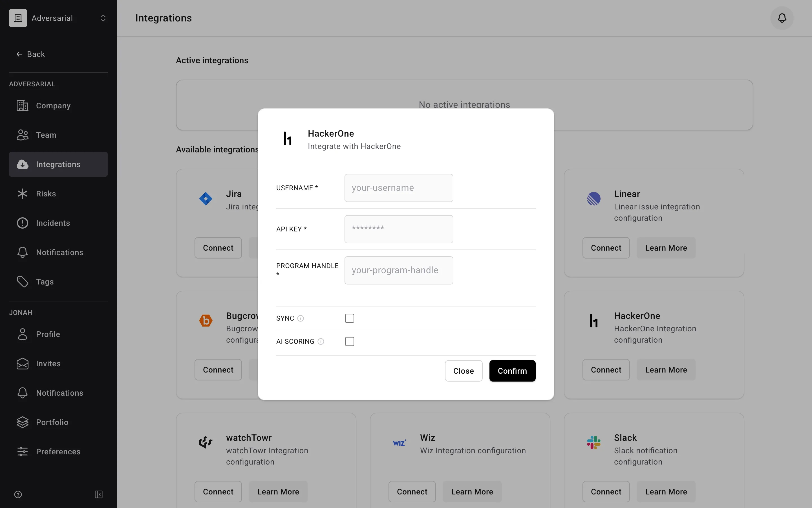Open the Risks page
The width and height of the screenshot is (812, 508).
pyautogui.click(x=58, y=194)
